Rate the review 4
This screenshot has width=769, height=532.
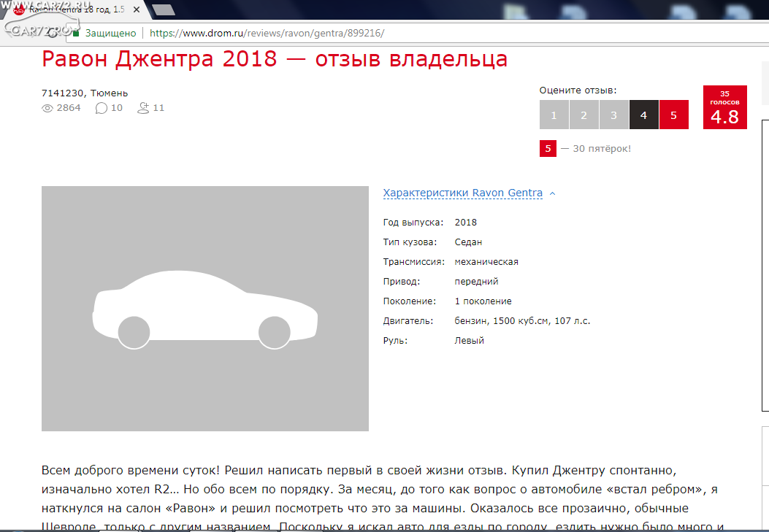(x=643, y=115)
